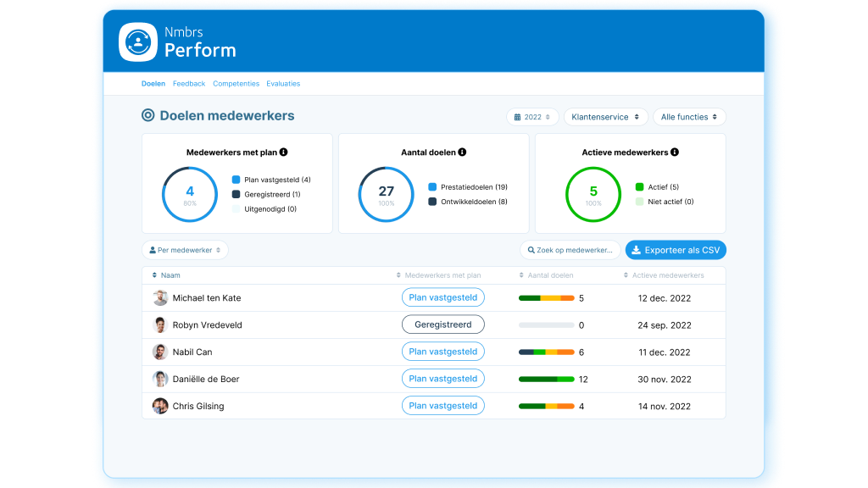The image size is (868, 488).
Task: Click the info icon beside Medewerkers met plan
Action: (x=286, y=152)
